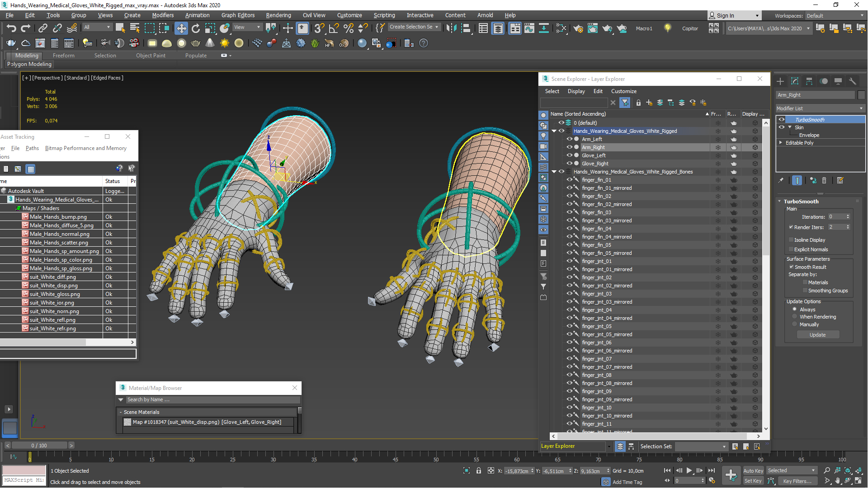Enable Separate by Materials checkbox
The width and height of the screenshot is (868, 488).
click(805, 282)
